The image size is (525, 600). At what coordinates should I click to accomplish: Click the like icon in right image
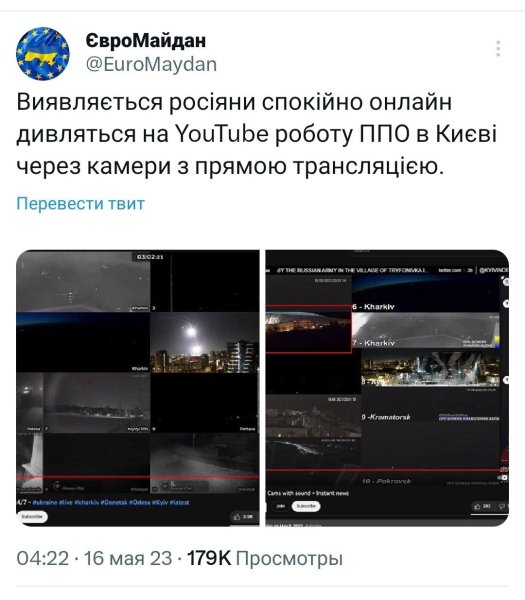[x=477, y=506]
